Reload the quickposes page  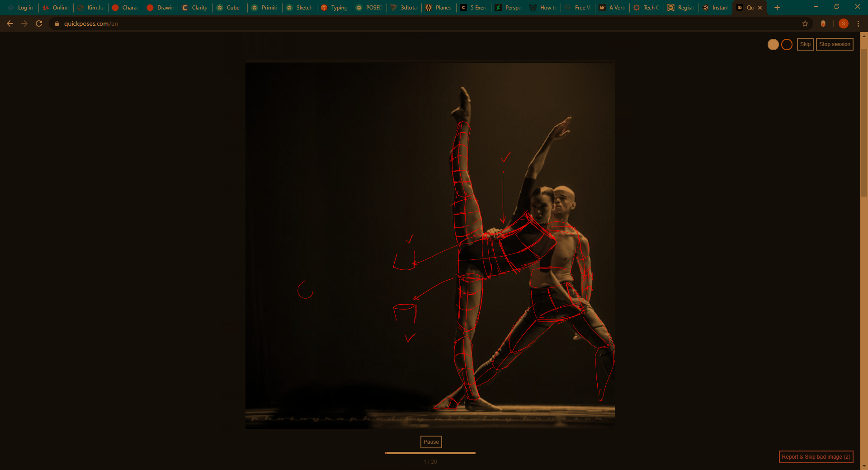(39, 23)
